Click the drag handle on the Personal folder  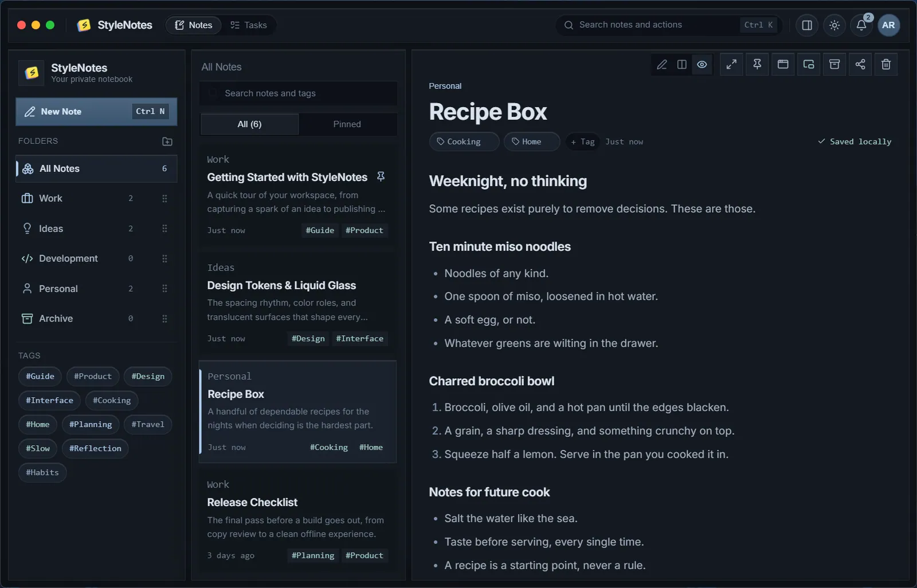tap(164, 289)
